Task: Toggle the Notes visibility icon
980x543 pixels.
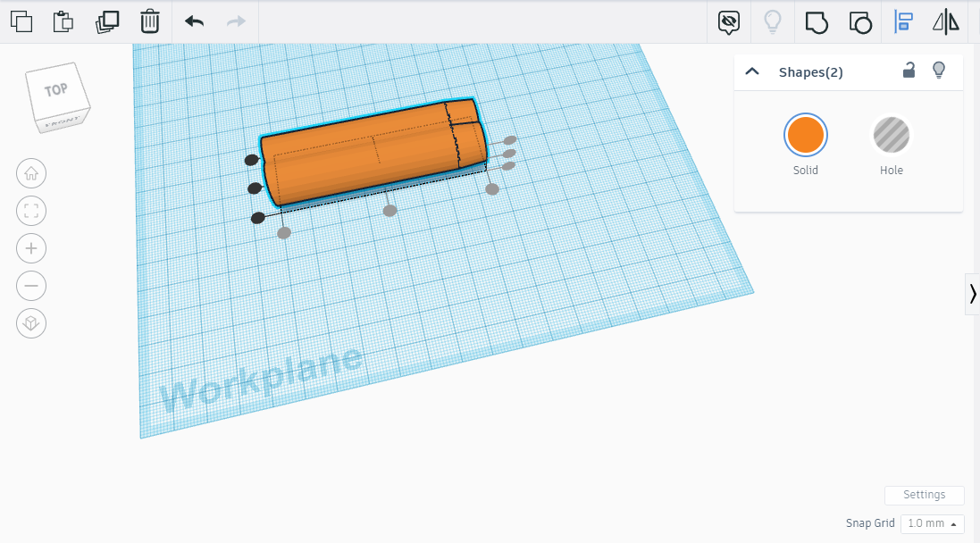Action: [729, 22]
